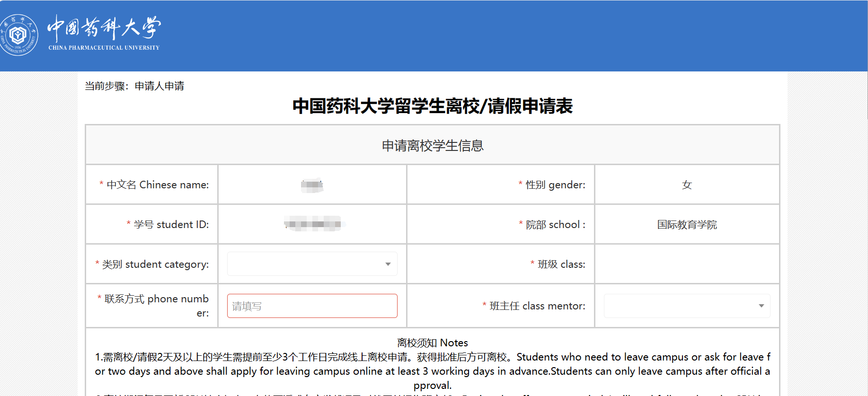This screenshot has height=396, width=868.
Task: Click the 学号 student ID label
Action: coord(171,225)
